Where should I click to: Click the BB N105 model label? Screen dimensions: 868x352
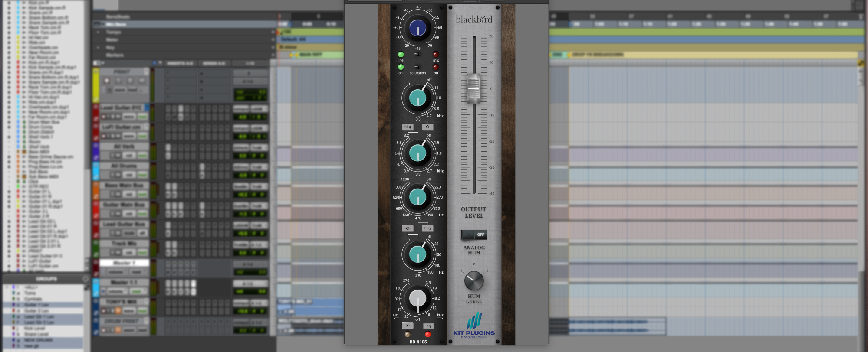(x=418, y=342)
